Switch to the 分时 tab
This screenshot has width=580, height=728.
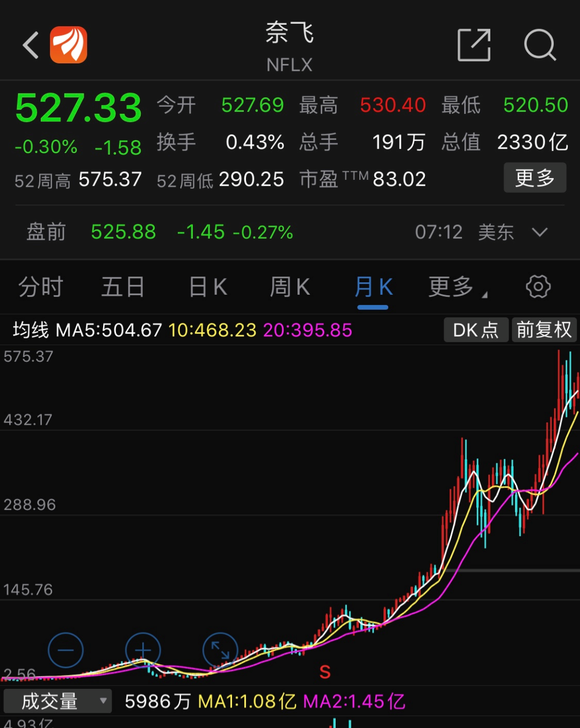pyautogui.click(x=41, y=287)
